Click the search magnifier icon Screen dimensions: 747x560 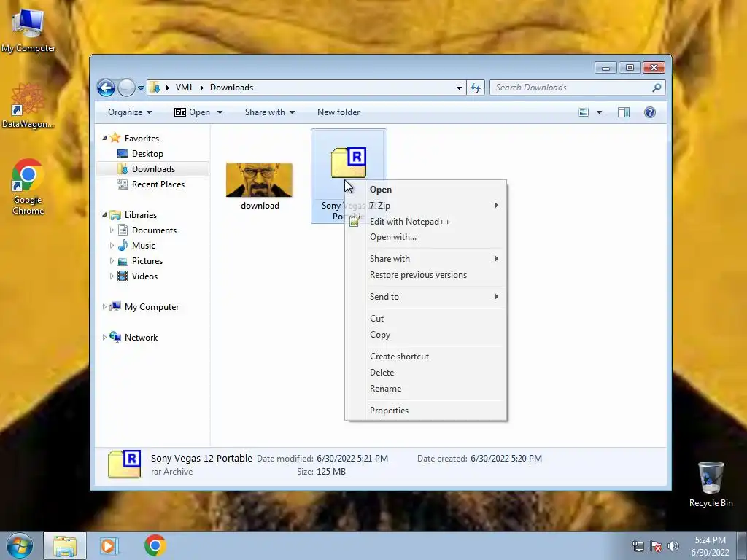point(657,87)
